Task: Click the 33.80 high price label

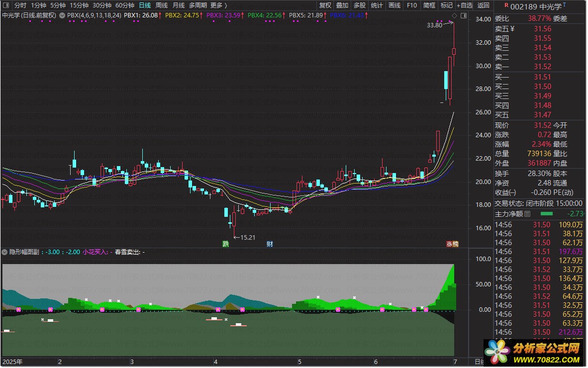Action: [435, 25]
